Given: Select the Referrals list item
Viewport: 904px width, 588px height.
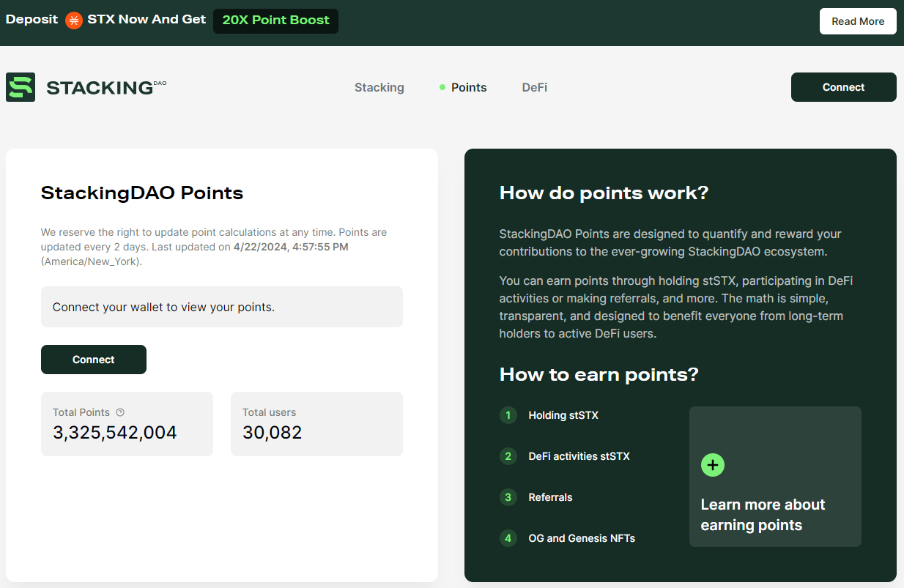Looking at the screenshot, I should pyautogui.click(x=550, y=497).
